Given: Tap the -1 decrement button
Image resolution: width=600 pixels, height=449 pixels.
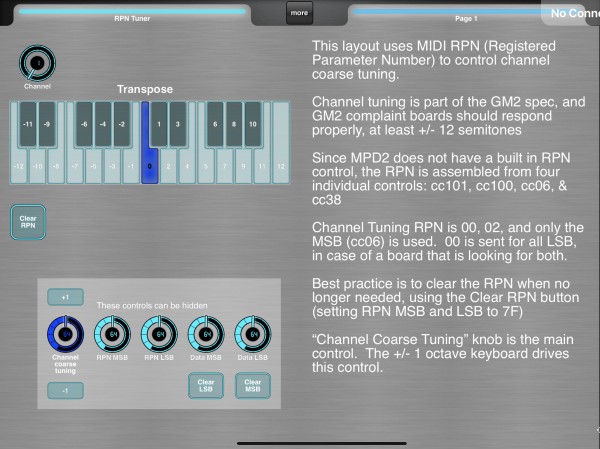Looking at the screenshot, I should point(65,390).
